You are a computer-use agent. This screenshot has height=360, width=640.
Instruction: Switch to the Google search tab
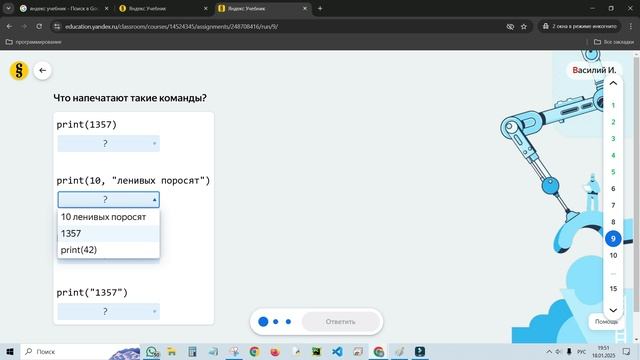pos(63,8)
